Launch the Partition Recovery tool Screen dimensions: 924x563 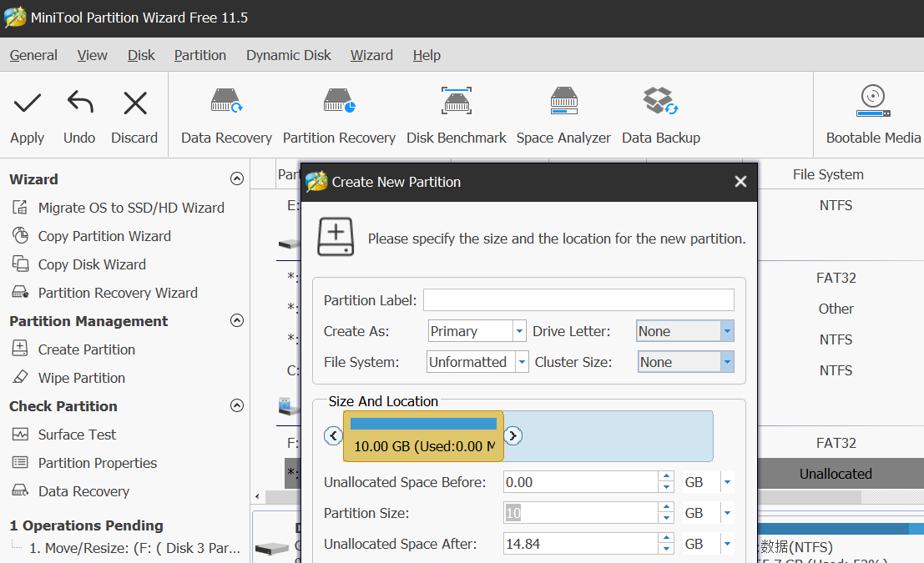point(339,103)
